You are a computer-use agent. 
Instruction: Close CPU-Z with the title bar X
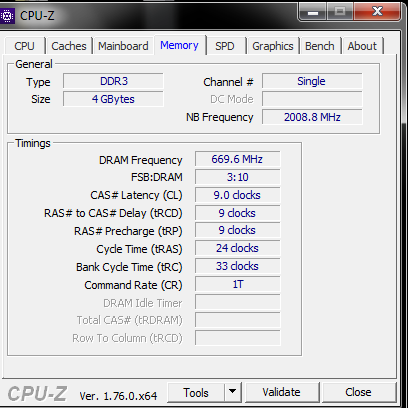(x=377, y=12)
